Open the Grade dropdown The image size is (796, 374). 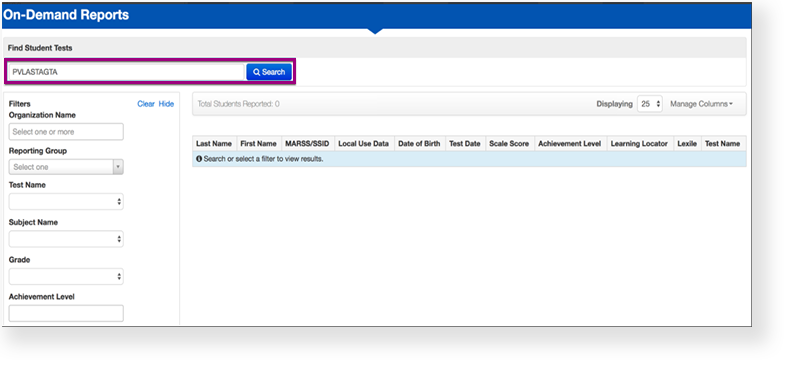coord(66,277)
